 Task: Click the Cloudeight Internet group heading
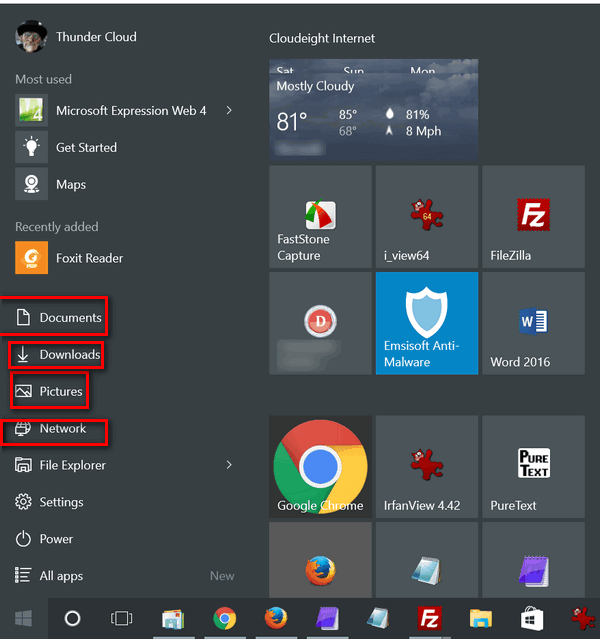322,38
